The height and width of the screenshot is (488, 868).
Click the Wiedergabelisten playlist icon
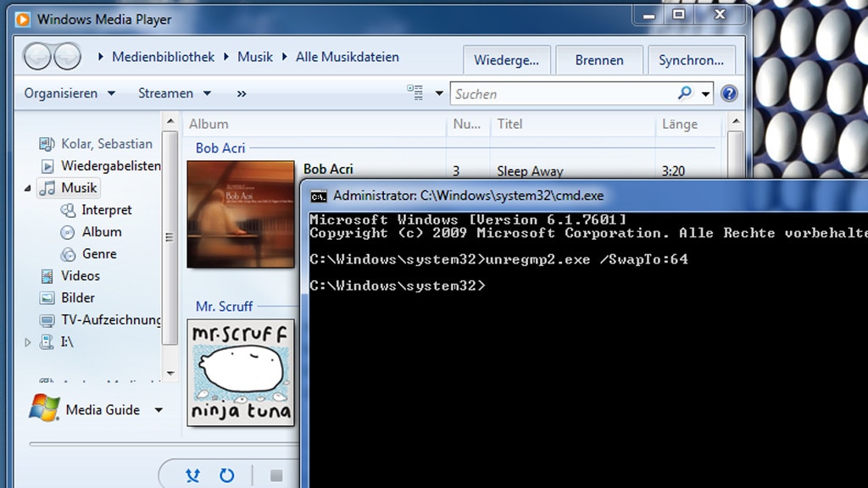[x=47, y=166]
